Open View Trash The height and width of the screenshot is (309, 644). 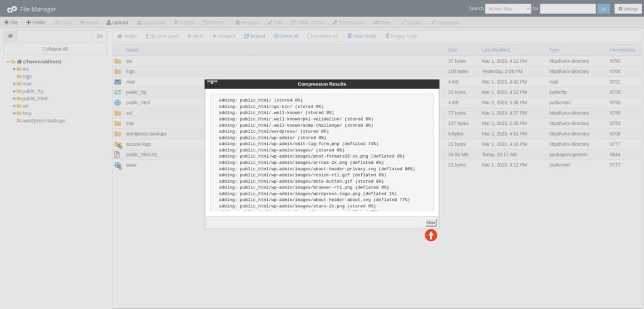pos(362,36)
